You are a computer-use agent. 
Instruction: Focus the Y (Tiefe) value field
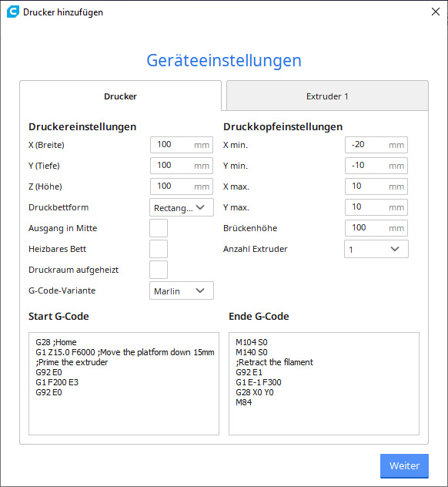click(182, 166)
